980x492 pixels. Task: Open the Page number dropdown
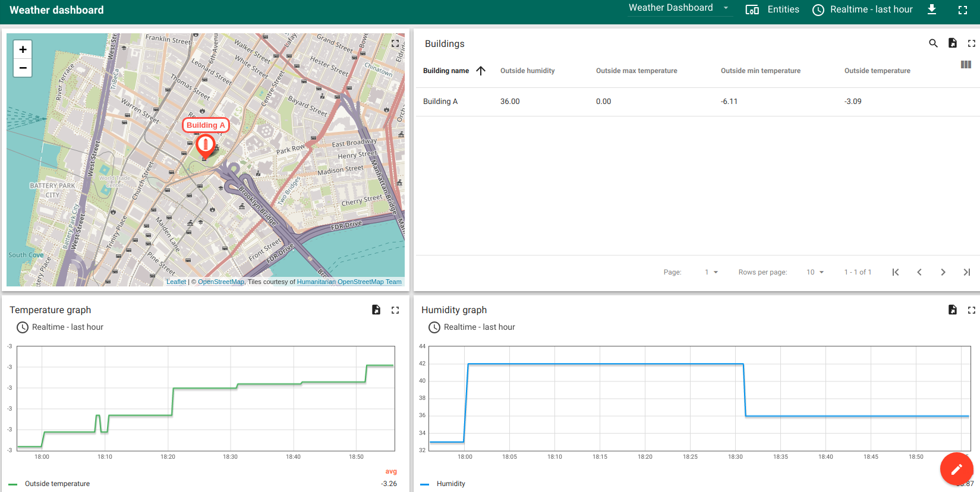click(x=711, y=272)
